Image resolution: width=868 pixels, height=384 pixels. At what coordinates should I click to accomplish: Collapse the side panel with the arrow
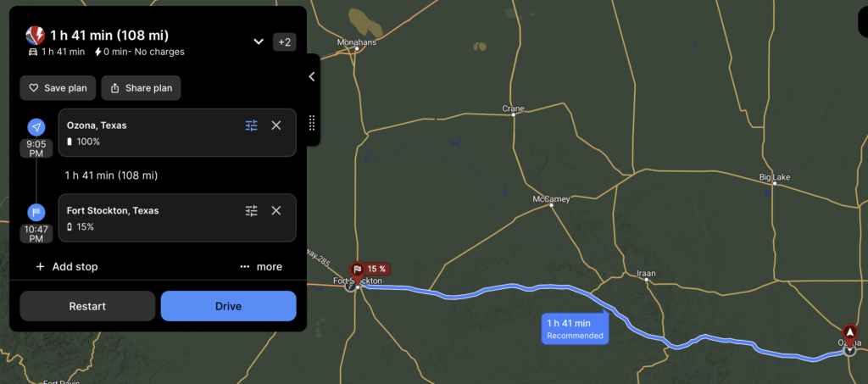point(312,77)
